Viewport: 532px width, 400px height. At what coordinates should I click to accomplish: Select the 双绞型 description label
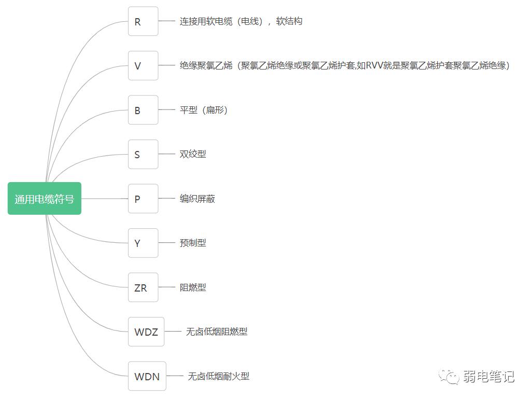pos(193,155)
